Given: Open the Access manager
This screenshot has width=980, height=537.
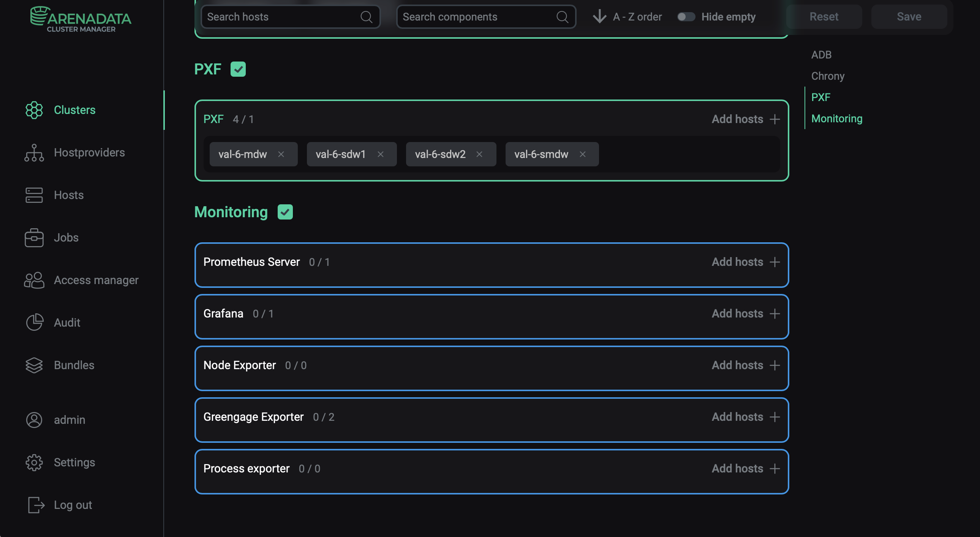Looking at the screenshot, I should [96, 280].
